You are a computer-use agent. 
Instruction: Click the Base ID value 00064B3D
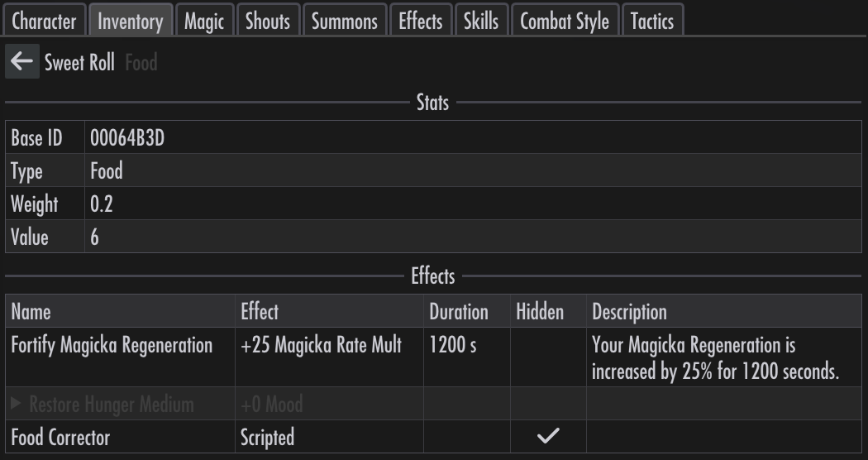click(x=127, y=137)
